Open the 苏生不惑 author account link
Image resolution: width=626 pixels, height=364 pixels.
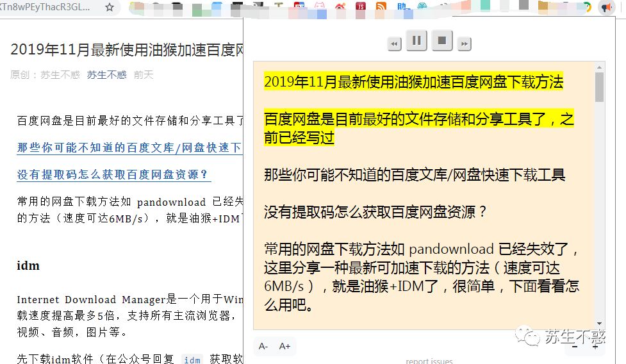point(106,74)
